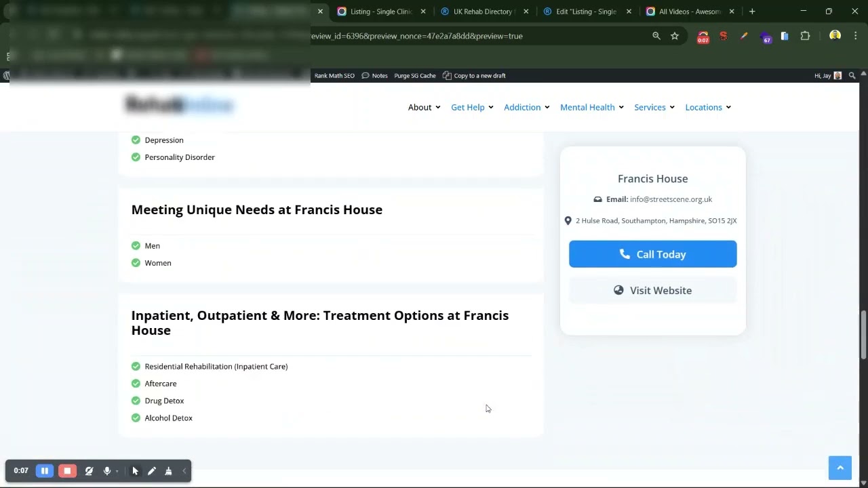The height and width of the screenshot is (488, 868).
Task: Open Notes in the admin bar
Action: [x=374, y=76]
